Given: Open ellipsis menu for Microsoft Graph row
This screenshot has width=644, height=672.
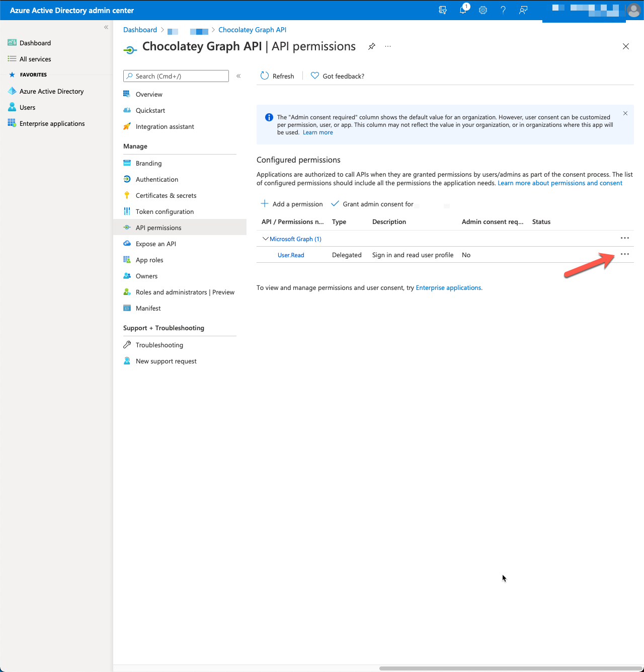Looking at the screenshot, I should (625, 238).
